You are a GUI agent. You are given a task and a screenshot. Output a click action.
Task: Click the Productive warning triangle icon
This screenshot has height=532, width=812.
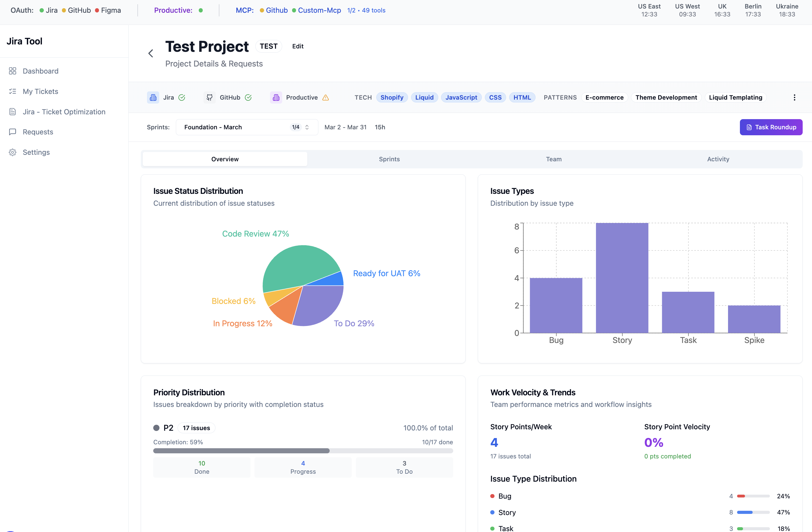tap(325, 98)
